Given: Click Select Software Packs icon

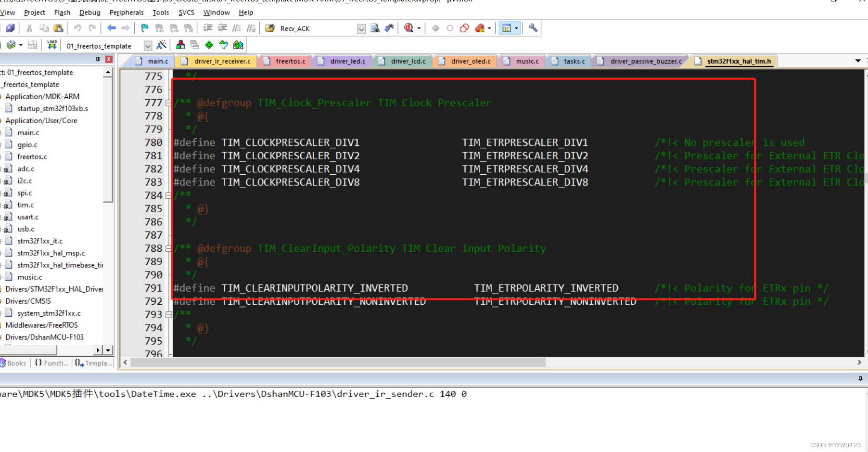Looking at the screenshot, I should (x=224, y=45).
